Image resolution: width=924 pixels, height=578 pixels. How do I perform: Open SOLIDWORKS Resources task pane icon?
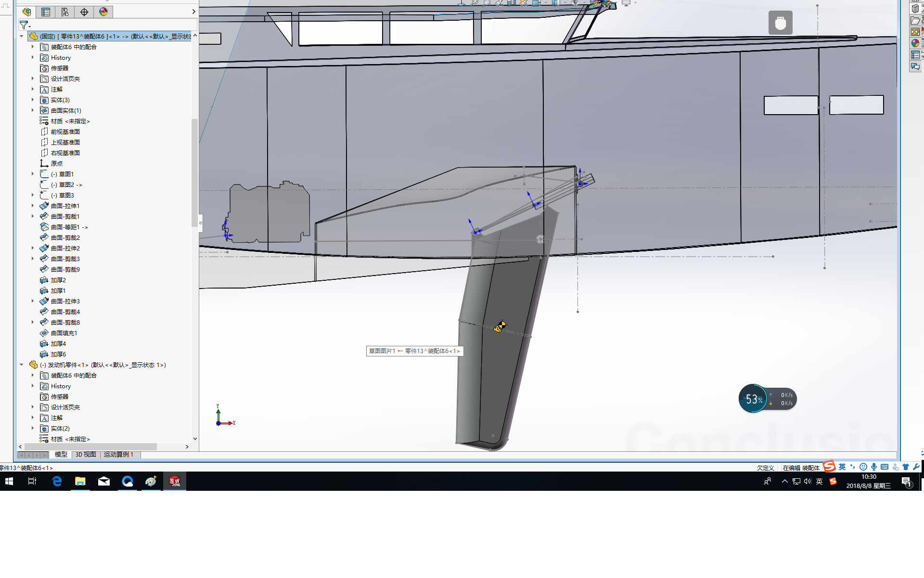point(915,1)
